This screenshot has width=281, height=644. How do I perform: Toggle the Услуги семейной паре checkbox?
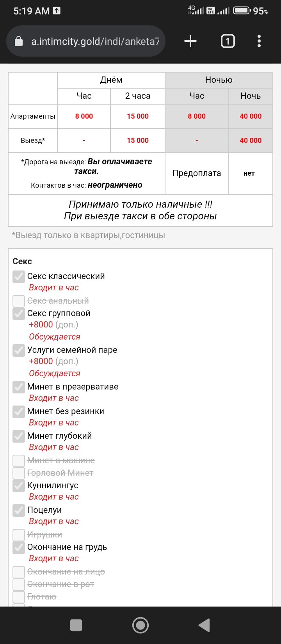19,350
